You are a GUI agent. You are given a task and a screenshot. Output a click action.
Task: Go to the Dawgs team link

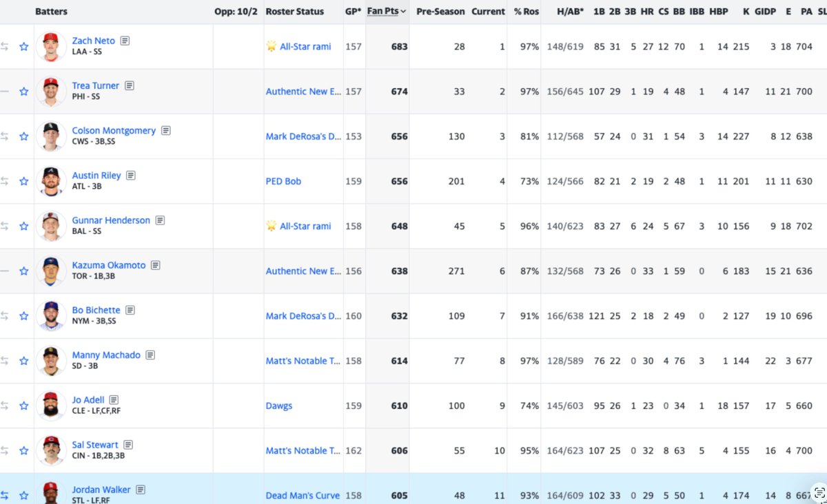click(279, 406)
